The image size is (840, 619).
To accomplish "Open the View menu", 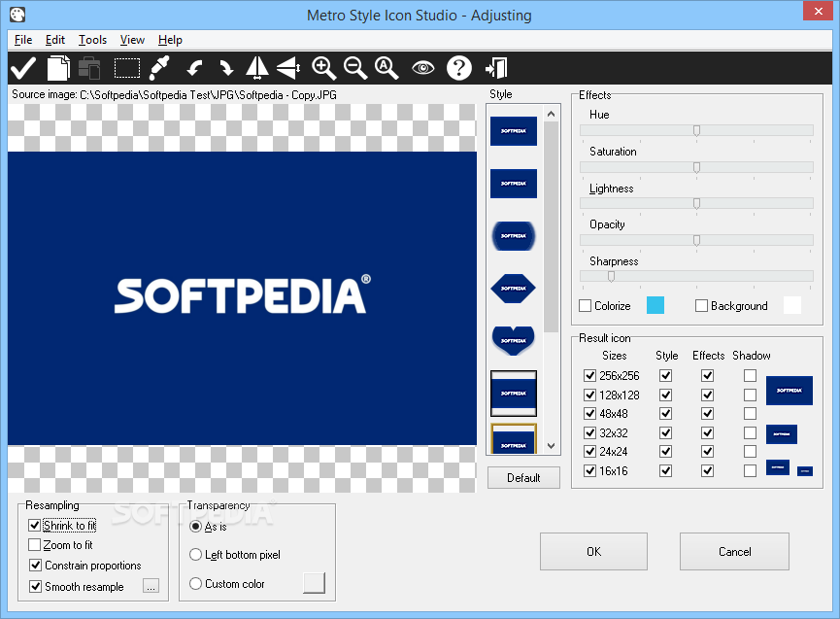I will [x=132, y=40].
